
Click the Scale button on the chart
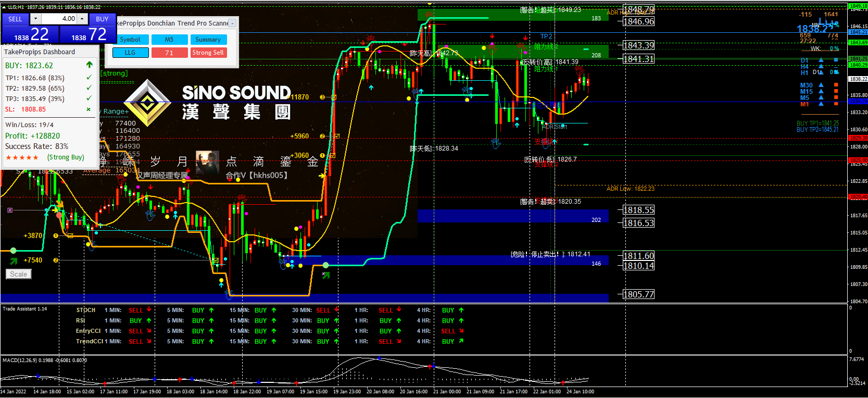(19, 274)
